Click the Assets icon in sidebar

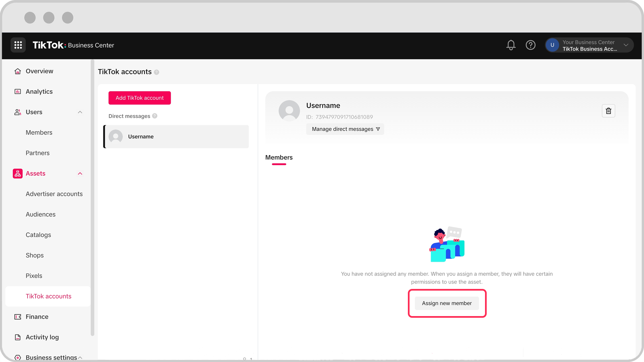18,173
